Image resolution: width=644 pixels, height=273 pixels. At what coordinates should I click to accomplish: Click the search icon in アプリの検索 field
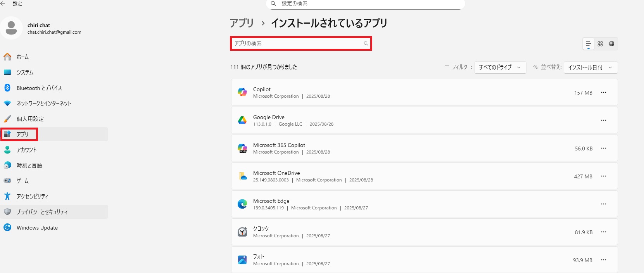point(366,43)
